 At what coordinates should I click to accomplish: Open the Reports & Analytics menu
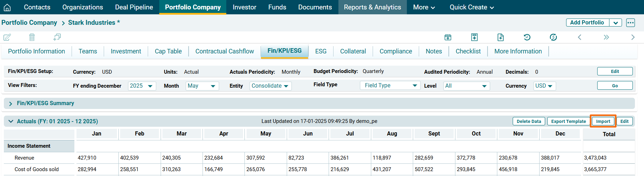372,7
